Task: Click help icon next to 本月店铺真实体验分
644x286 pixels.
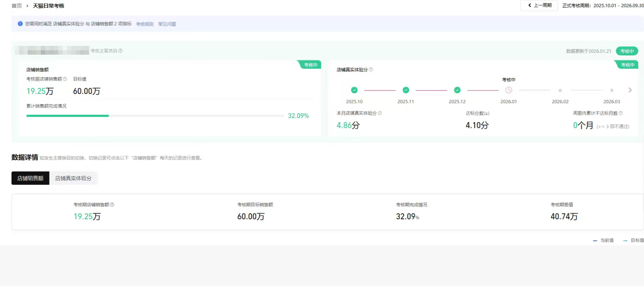Action: pyautogui.click(x=380, y=113)
